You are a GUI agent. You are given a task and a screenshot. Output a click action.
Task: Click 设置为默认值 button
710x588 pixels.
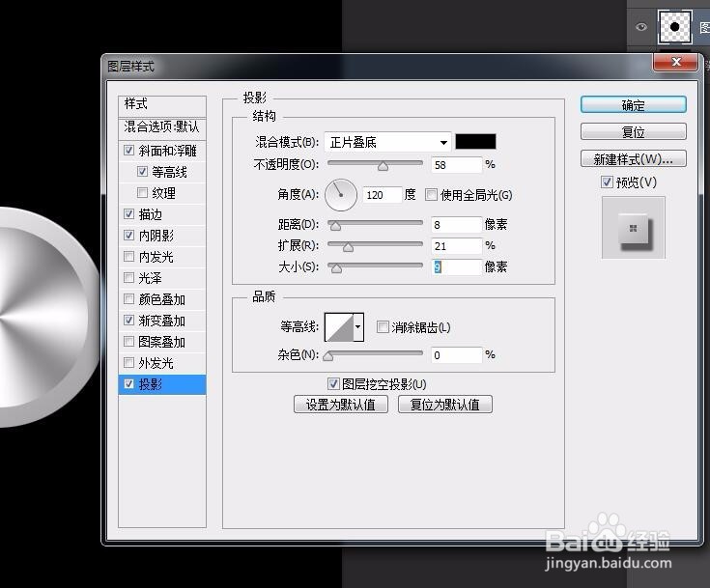(x=340, y=405)
